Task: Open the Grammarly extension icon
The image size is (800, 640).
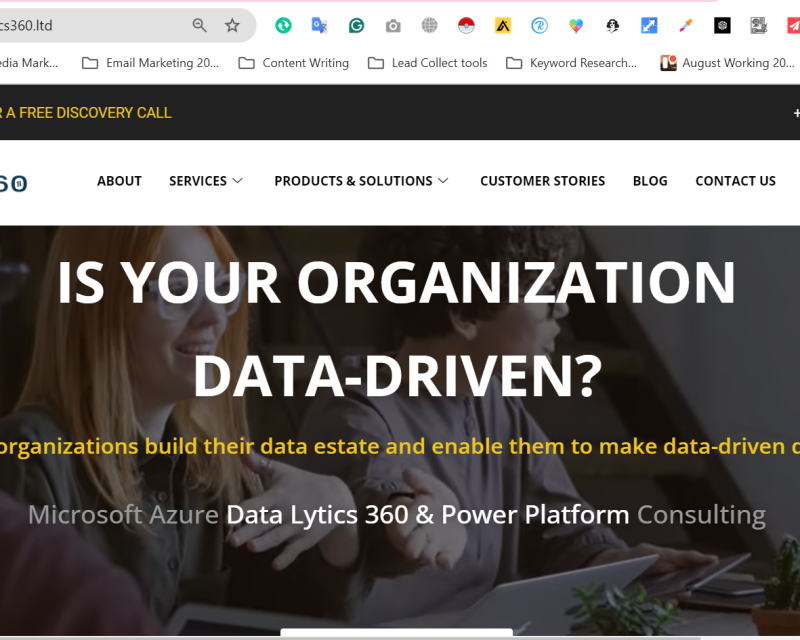Action: [356, 25]
